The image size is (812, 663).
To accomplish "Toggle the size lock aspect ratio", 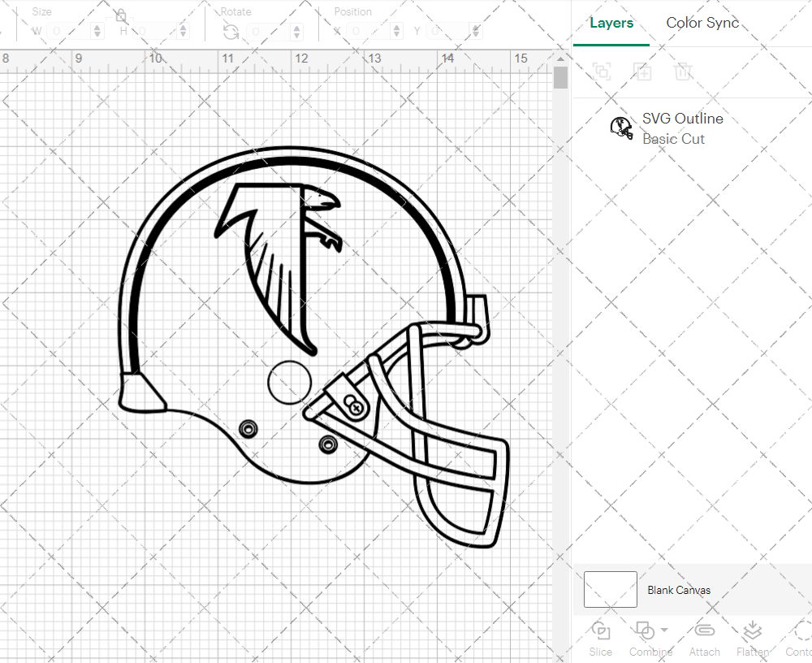I will tap(120, 15).
